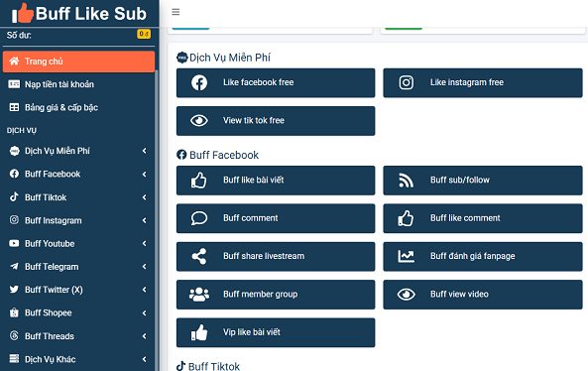Click the solid thumbs-up on Vip like bài viết
Screen dimensions: 588x371
(199, 332)
